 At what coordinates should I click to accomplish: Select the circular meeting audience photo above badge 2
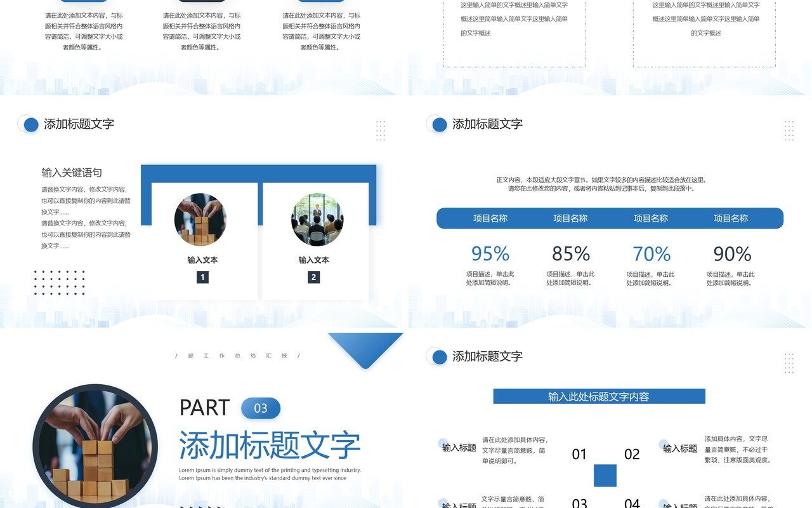coord(317,220)
